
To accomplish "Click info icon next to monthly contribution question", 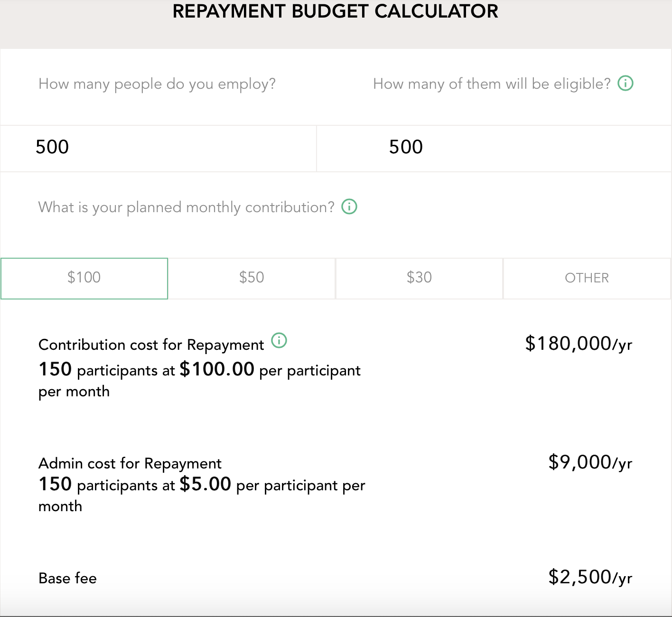I will pyautogui.click(x=349, y=207).
